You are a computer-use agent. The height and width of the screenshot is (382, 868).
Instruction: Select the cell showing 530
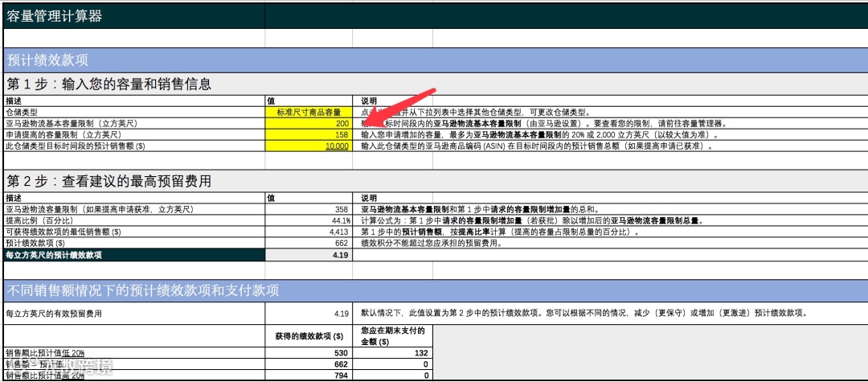coord(309,353)
